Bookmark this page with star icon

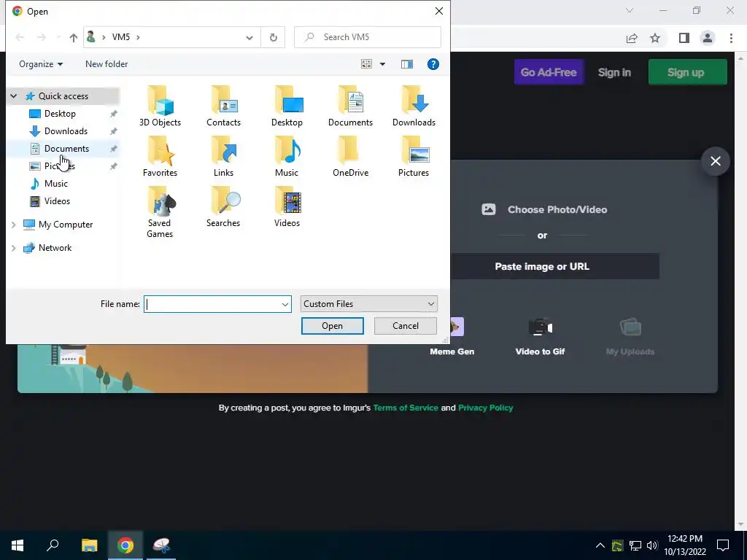click(655, 38)
